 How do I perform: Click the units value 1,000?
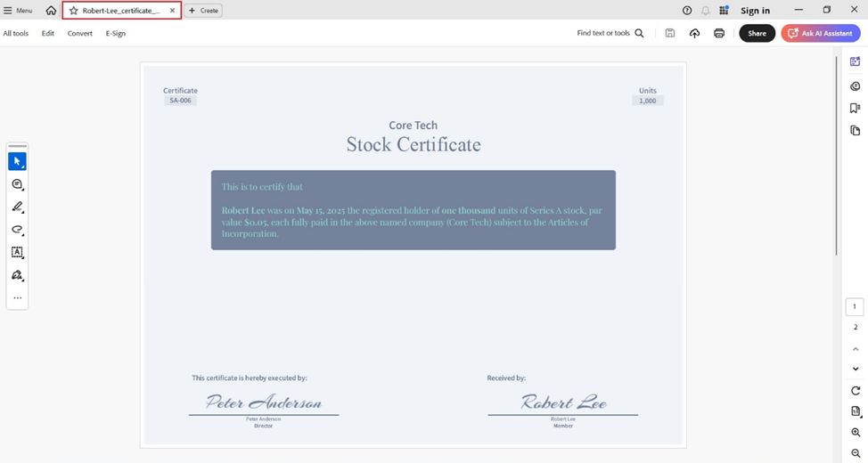point(648,101)
